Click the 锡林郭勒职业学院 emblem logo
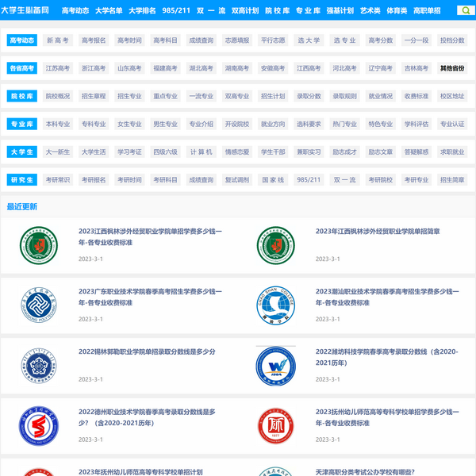 tap(39, 365)
